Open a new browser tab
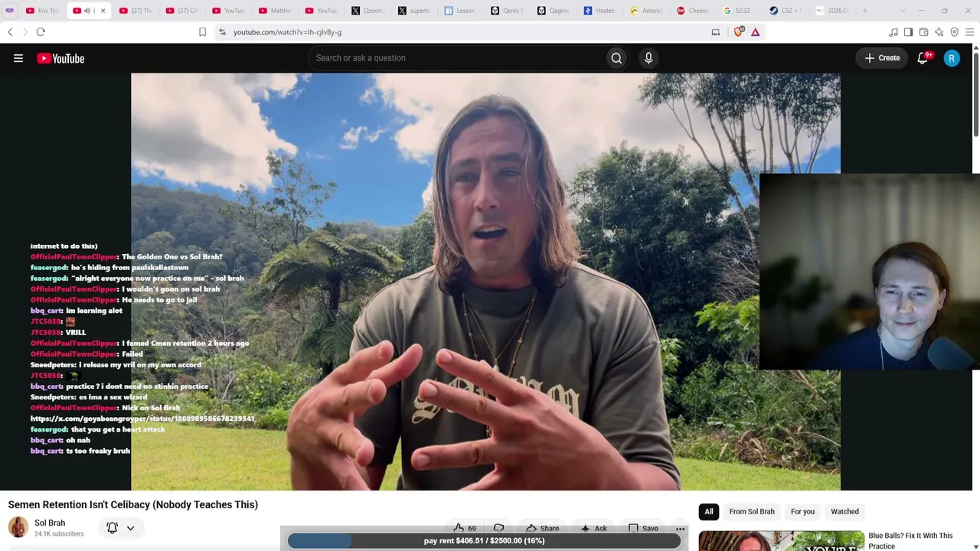 pyautogui.click(x=865, y=11)
